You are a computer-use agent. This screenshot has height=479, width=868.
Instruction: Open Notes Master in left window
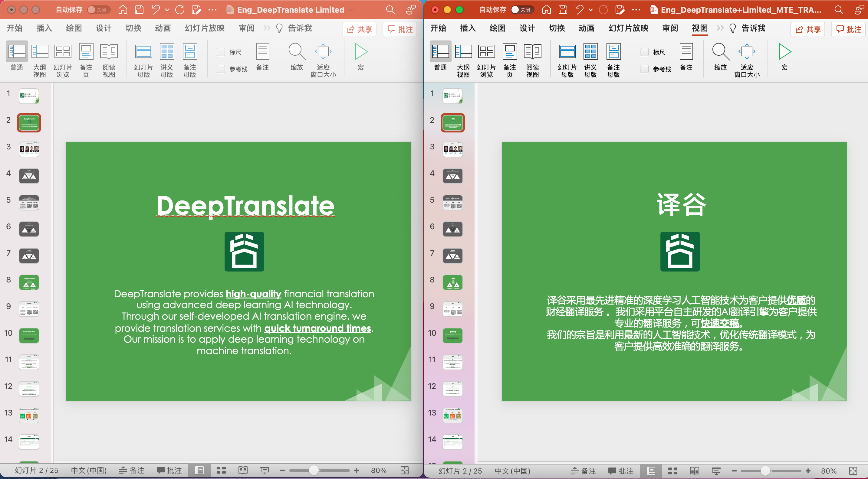tap(190, 60)
